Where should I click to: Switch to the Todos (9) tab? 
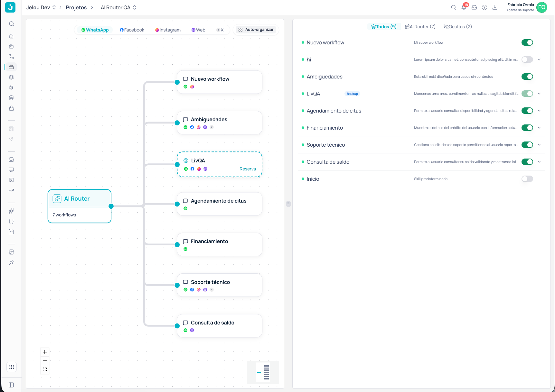(x=384, y=27)
